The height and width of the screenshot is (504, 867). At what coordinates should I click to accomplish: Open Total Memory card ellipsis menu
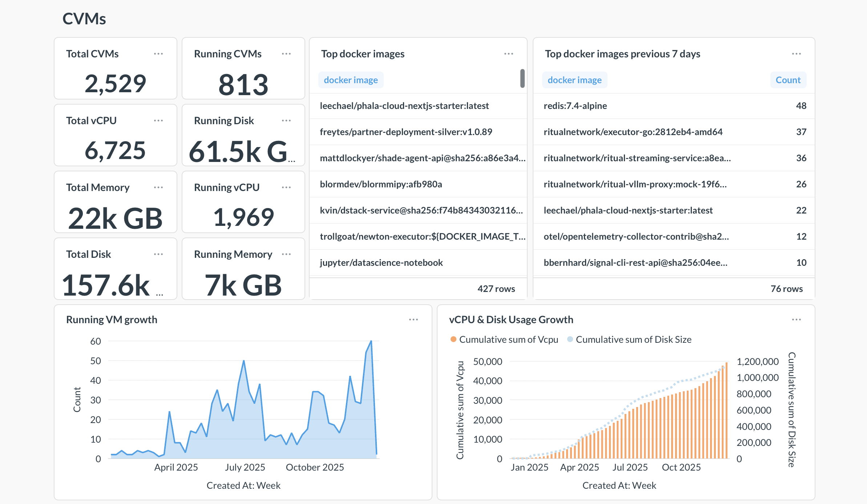[158, 187]
